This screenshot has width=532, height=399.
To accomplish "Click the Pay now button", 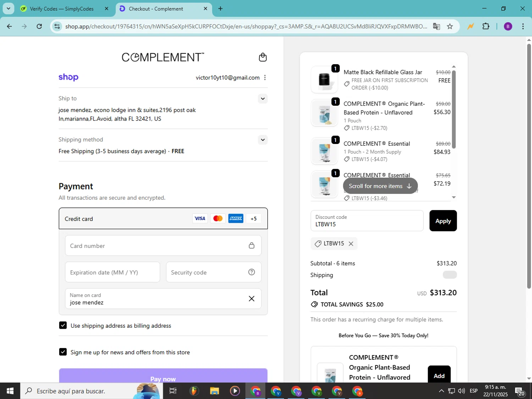I will click(163, 376).
